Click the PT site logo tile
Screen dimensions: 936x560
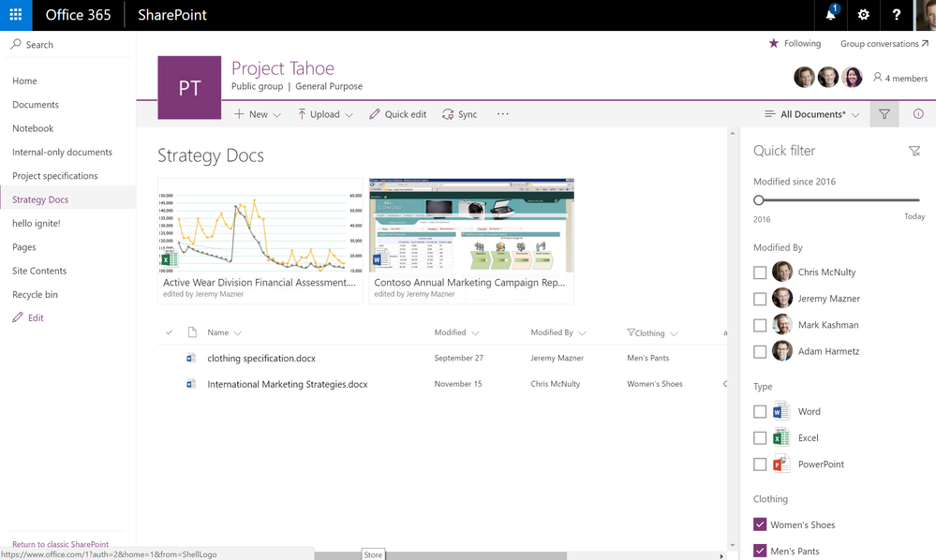coord(189,88)
